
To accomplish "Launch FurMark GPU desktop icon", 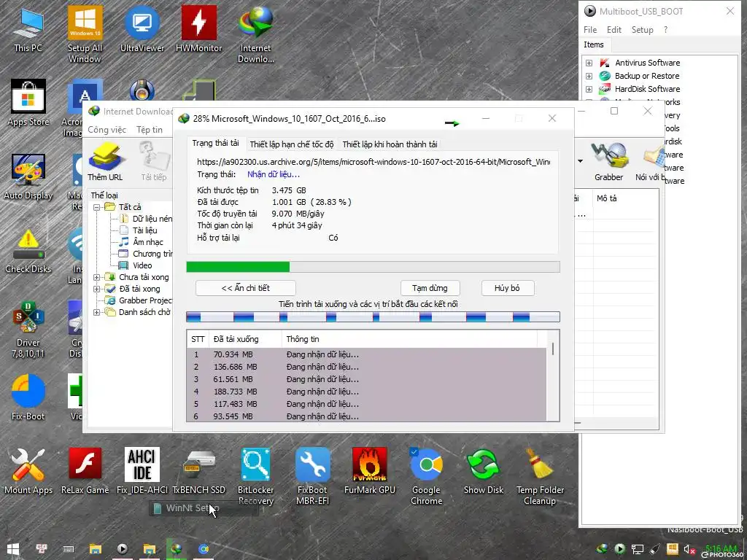I will 370,472.
